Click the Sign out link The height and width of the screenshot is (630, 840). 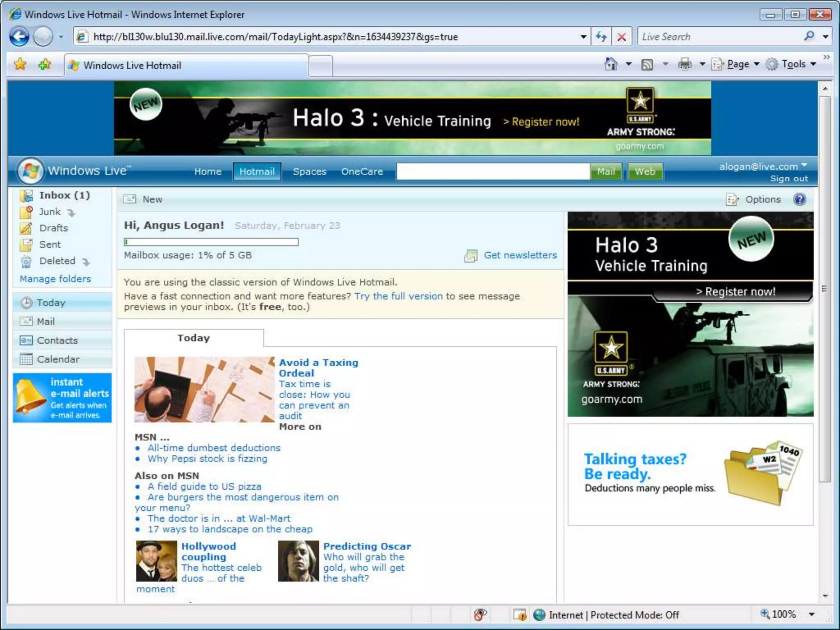click(789, 179)
